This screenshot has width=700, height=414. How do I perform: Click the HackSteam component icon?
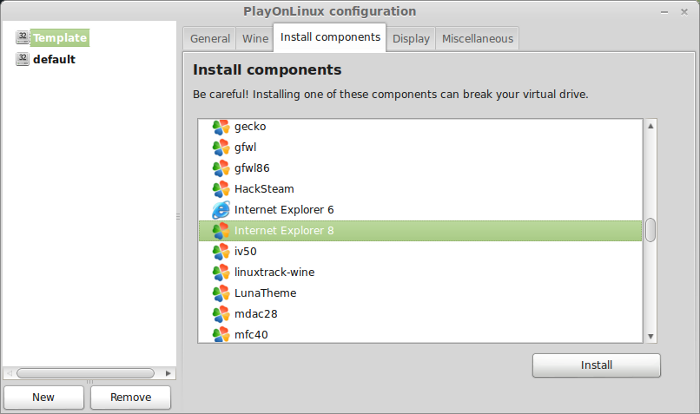pos(221,189)
